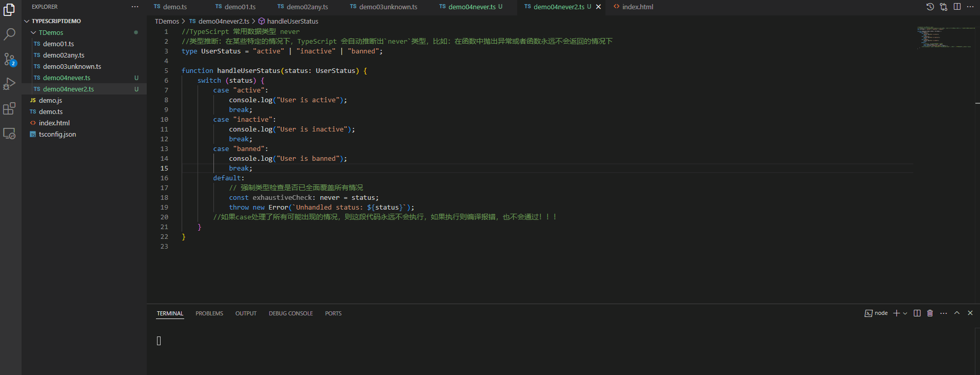Switch to the demo.ts editor tab
Viewport: 980px width, 375px height.
pyautogui.click(x=174, y=7)
